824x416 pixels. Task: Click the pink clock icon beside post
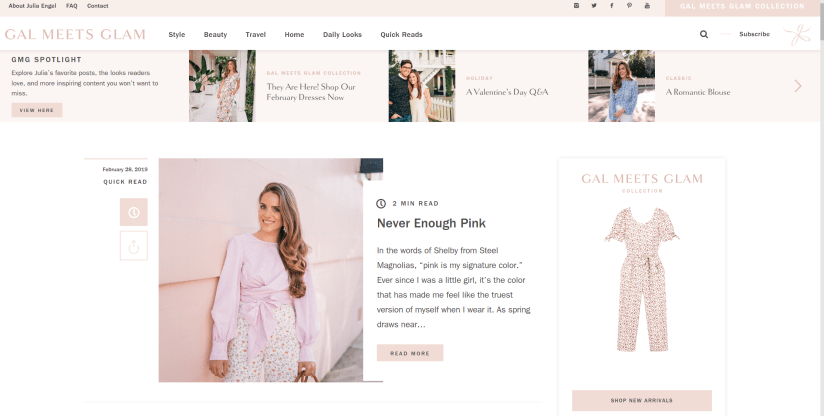133,212
